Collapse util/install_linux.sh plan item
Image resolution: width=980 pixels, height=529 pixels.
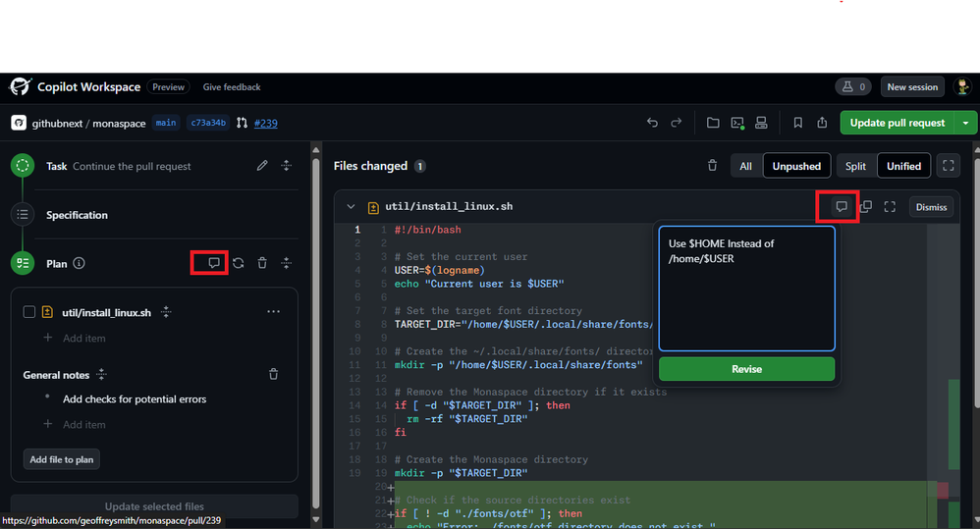(x=166, y=312)
